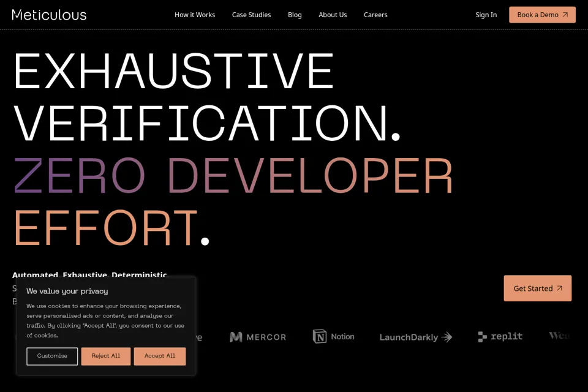Click the Book a Demo button
Viewport: 588px width, 392px height.
pos(542,15)
